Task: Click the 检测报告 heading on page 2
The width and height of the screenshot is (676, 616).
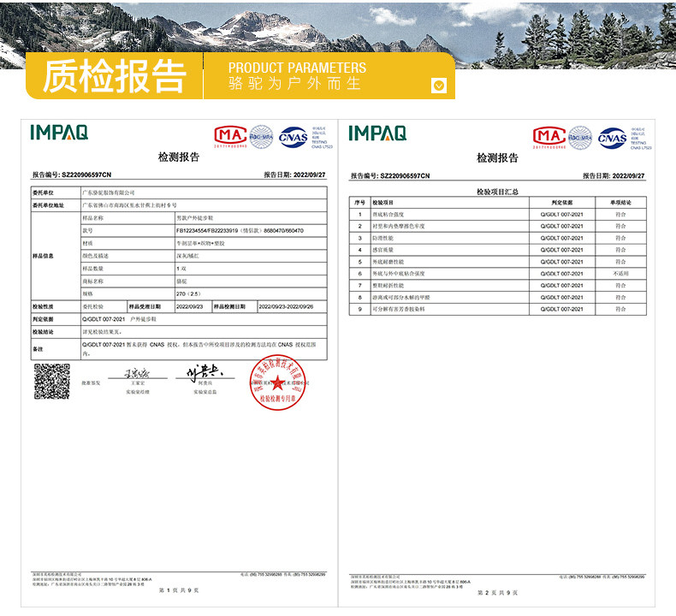Action: [x=497, y=157]
